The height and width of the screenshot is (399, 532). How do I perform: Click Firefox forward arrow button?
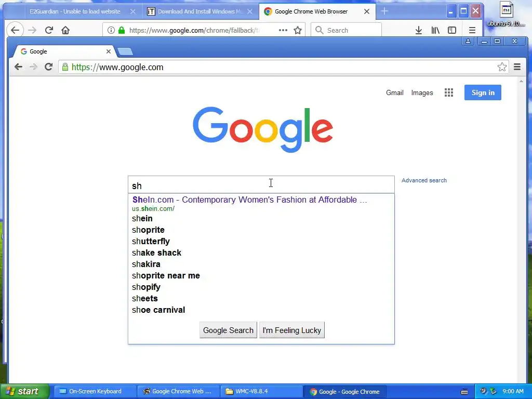tap(32, 30)
